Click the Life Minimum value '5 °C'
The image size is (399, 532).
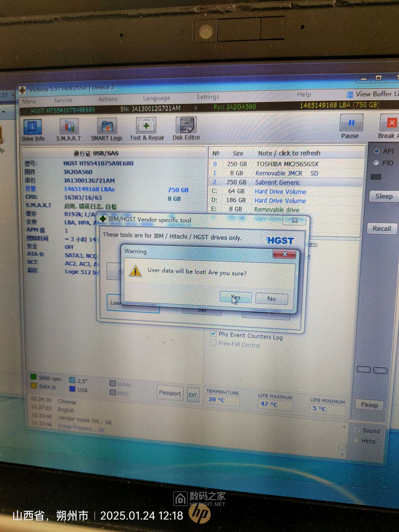[x=319, y=408]
